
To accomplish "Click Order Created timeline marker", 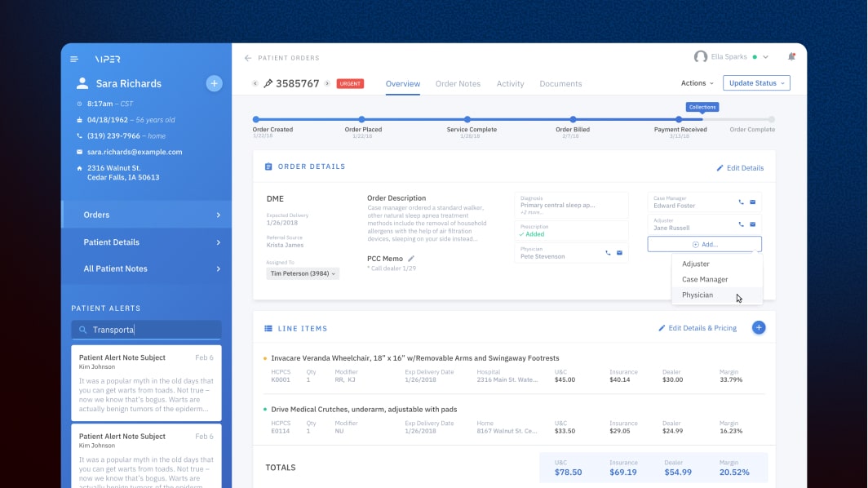I will (x=256, y=119).
